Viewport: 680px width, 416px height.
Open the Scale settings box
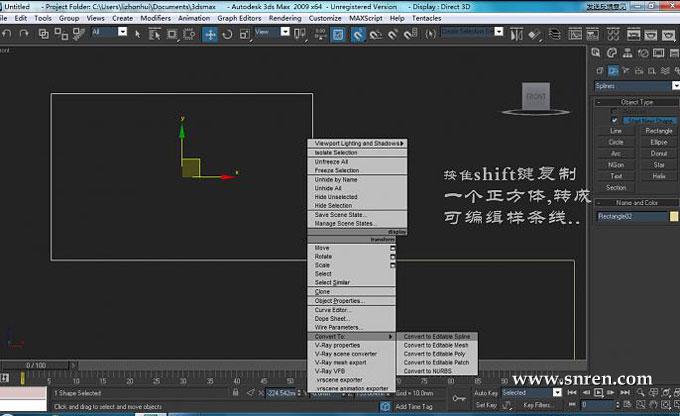coord(393,265)
